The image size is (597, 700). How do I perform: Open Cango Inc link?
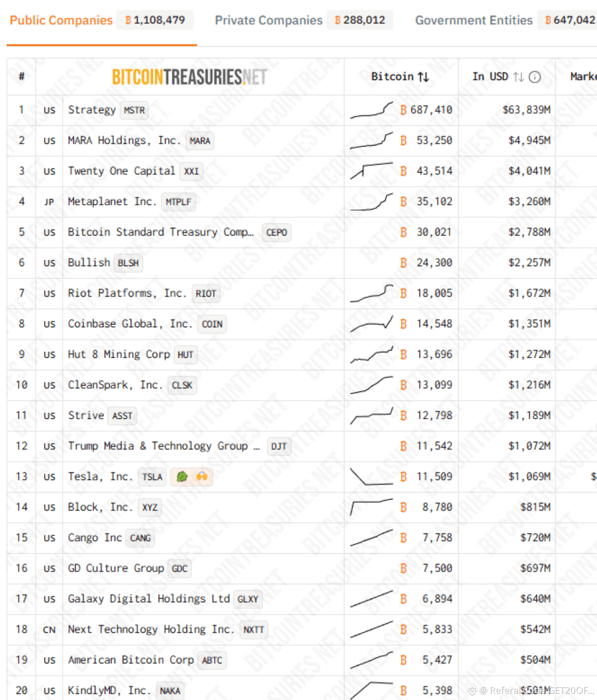click(x=95, y=538)
